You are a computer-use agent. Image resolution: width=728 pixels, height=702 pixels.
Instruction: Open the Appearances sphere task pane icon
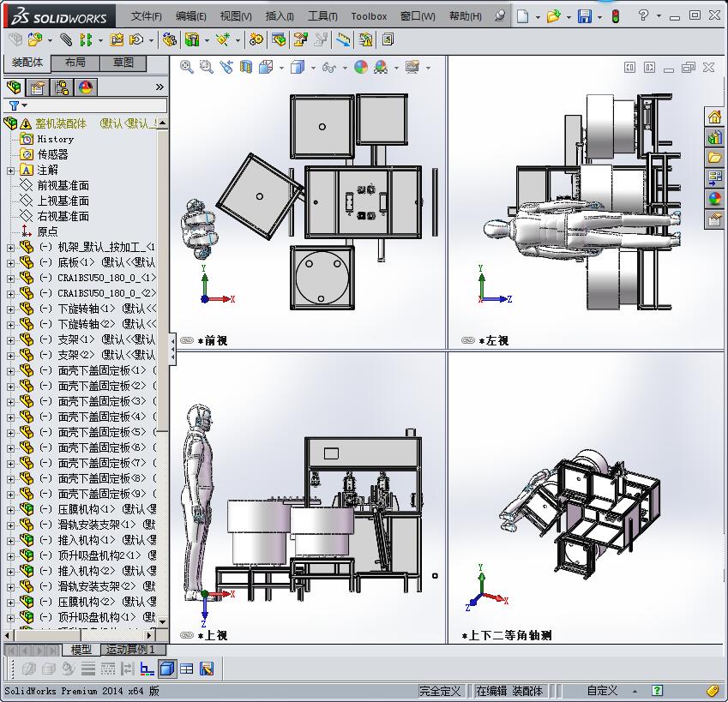tap(715, 199)
